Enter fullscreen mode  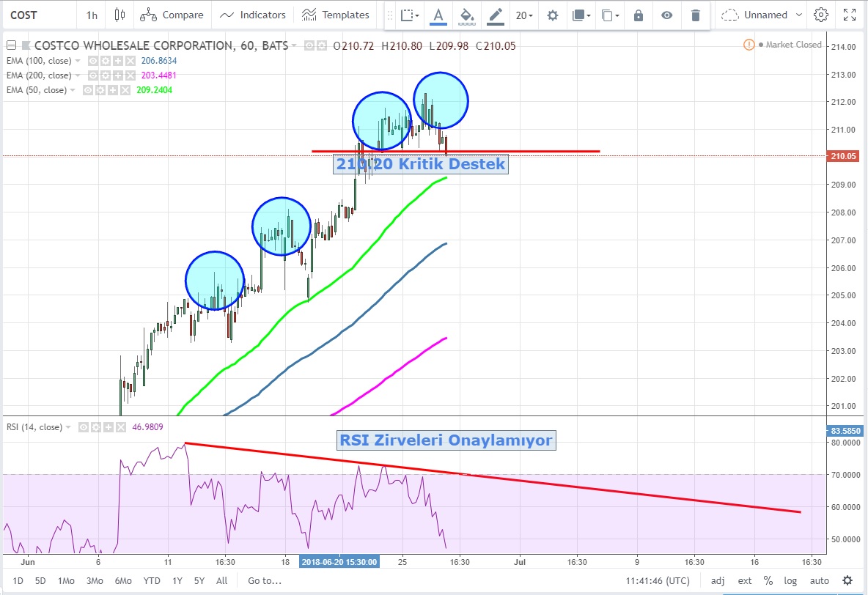(850, 15)
